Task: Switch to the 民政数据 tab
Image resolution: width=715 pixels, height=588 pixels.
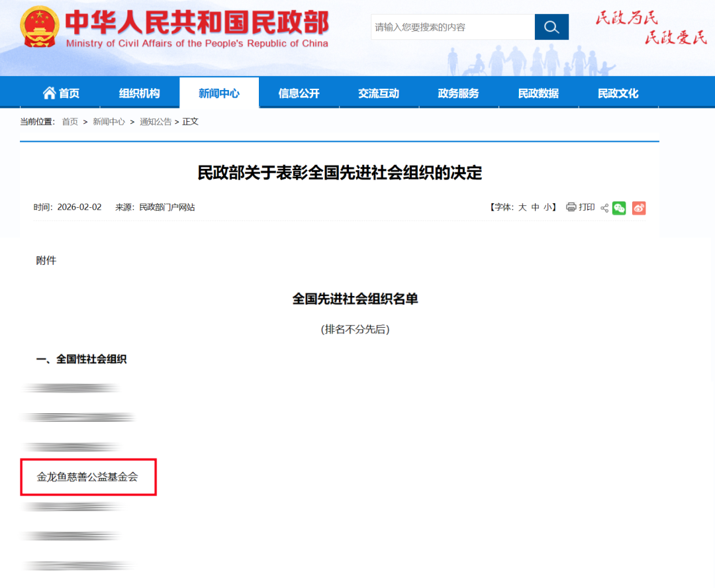Action: [538, 93]
